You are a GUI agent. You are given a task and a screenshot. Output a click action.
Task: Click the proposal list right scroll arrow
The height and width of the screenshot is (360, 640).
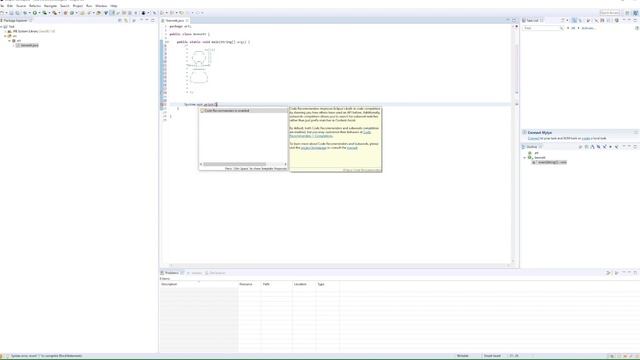coord(285,164)
